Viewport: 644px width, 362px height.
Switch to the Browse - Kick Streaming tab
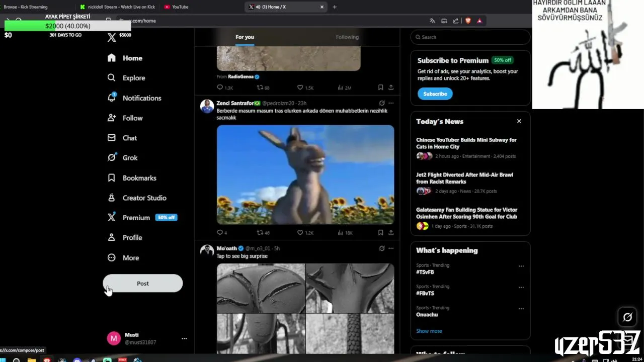click(35, 7)
